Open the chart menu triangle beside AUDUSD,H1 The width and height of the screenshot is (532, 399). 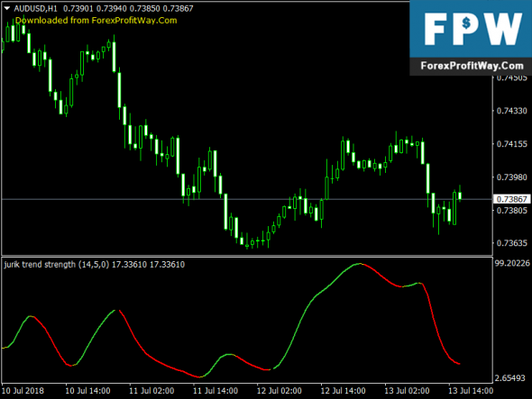[7, 8]
